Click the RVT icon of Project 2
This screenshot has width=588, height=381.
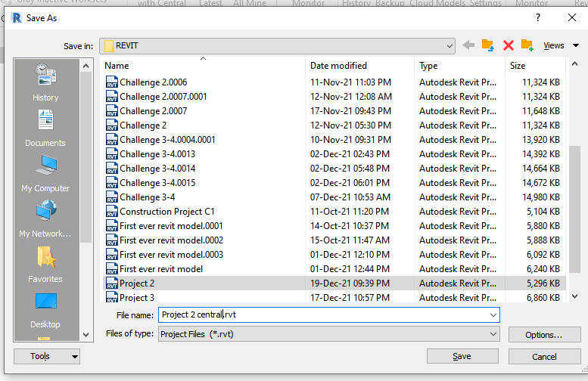coord(112,283)
